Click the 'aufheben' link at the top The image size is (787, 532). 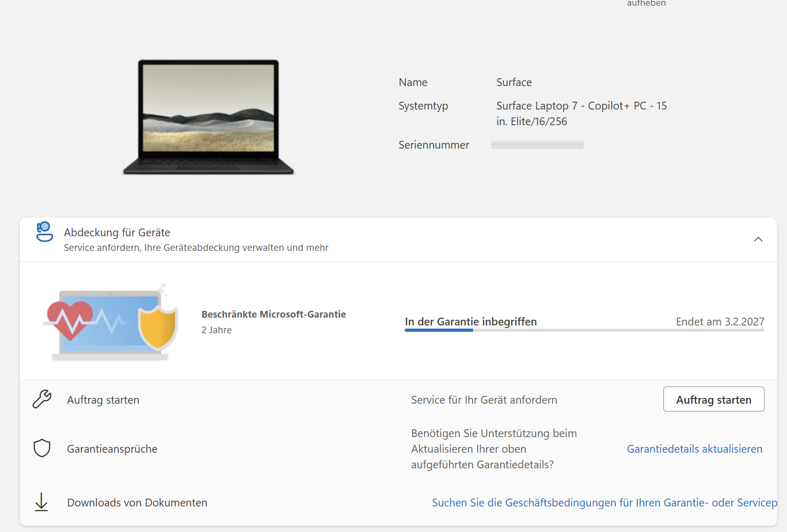[646, 4]
